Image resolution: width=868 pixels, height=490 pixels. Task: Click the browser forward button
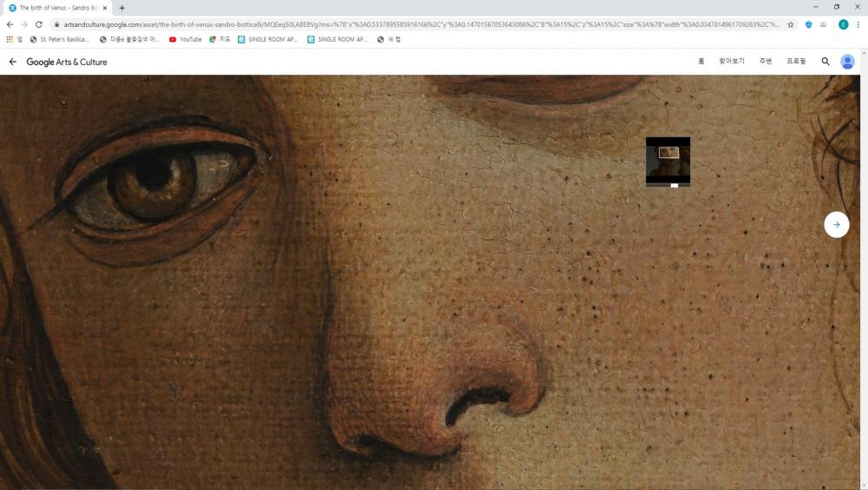coord(24,24)
